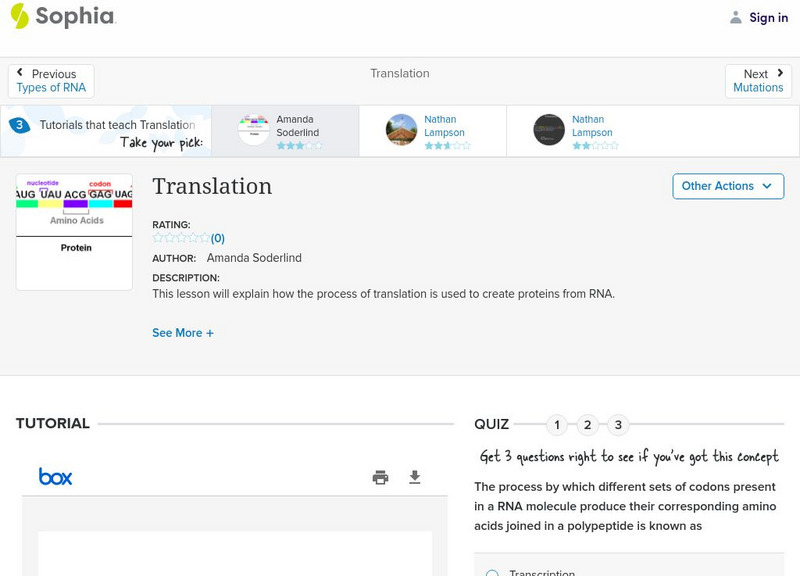
Task: Choose the second Nathan Lampson tutorial
Action: 580,131
